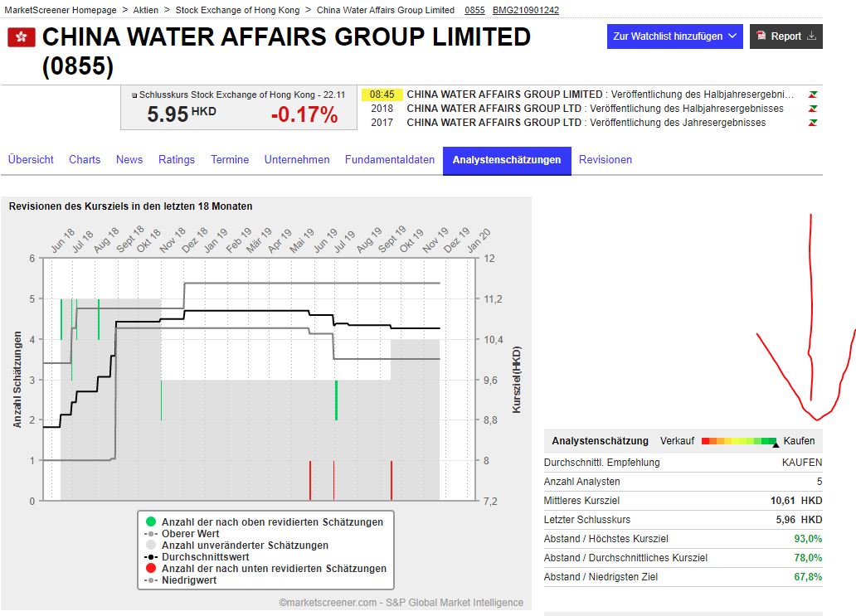This screenshot has width=856, height=616.
Task: Click the triangle icon beside the 2017 Jahresergebnis entry
Action: point(811,122)
